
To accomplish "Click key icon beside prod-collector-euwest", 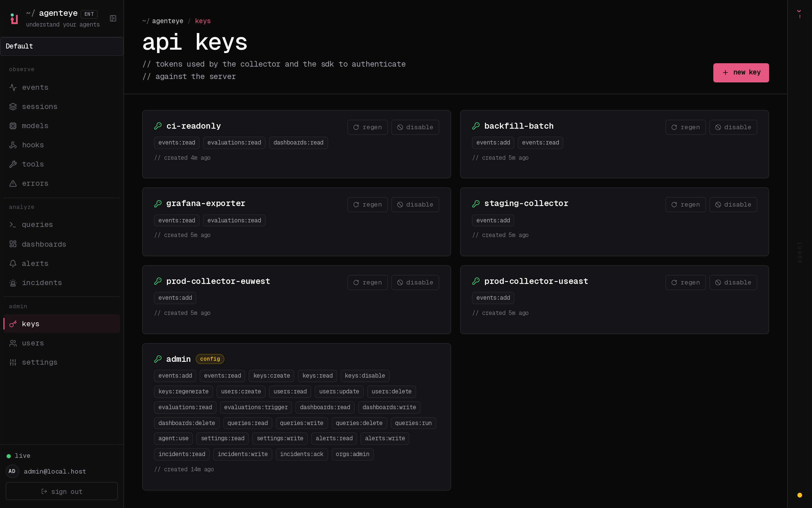I will (x=158, y=281).
